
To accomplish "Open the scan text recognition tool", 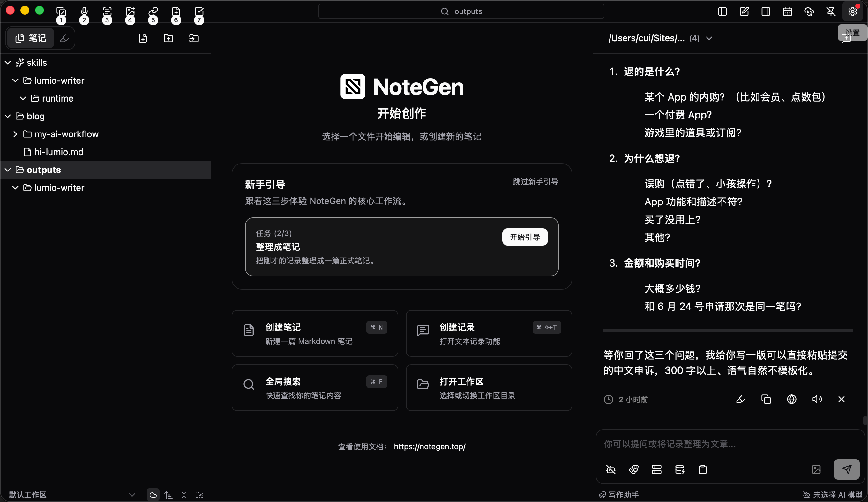I will click(107, 11).
